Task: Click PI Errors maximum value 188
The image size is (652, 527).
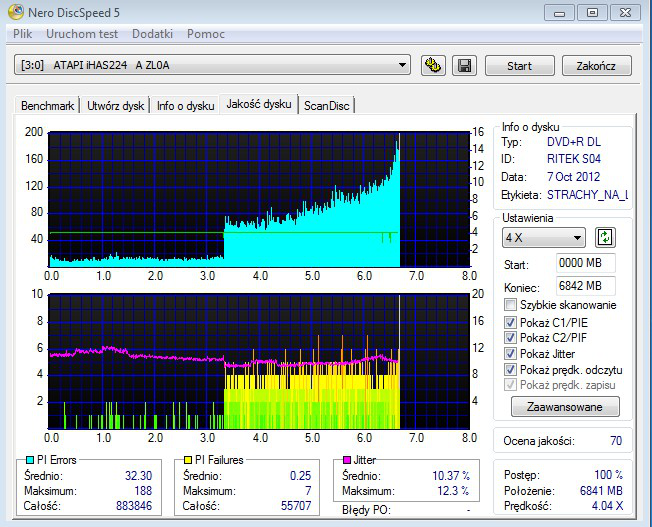Action: pos(143,491)
